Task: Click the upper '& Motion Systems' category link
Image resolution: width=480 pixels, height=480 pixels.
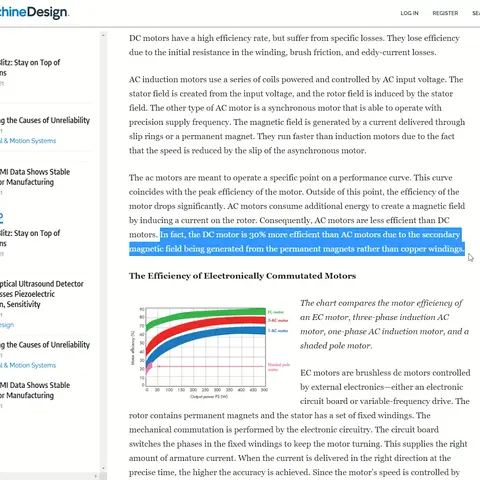Action: 28,141
